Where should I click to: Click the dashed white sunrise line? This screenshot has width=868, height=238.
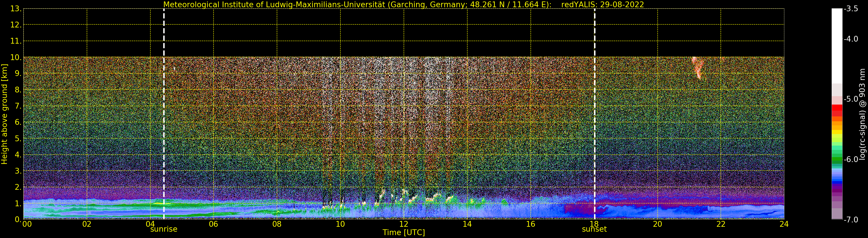pos(164,114)
